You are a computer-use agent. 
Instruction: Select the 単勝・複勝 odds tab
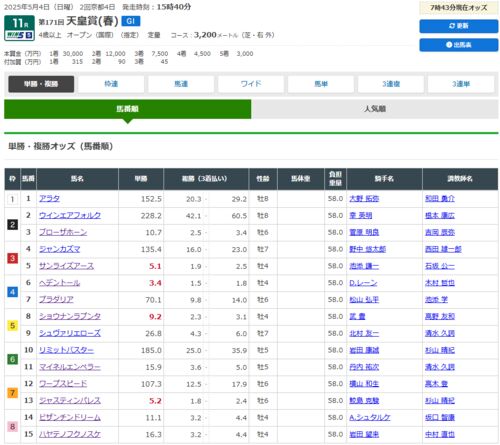coord(41,84)
